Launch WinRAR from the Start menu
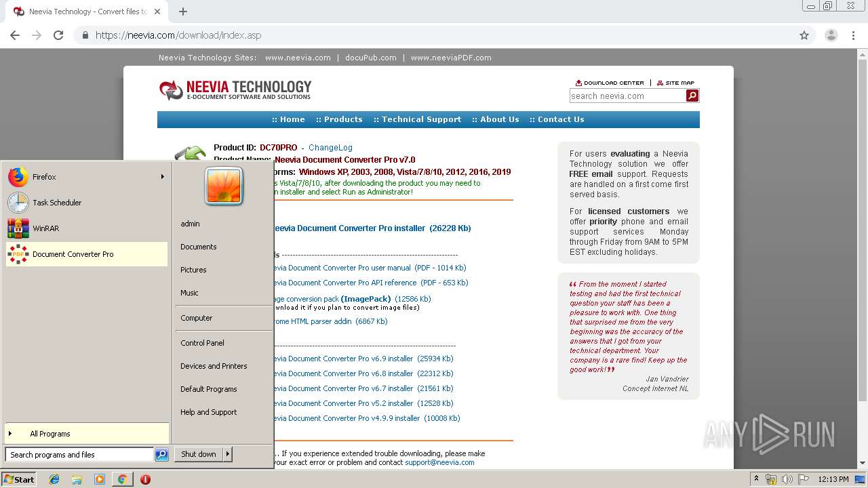868x488 pixels. click(87, 228)
